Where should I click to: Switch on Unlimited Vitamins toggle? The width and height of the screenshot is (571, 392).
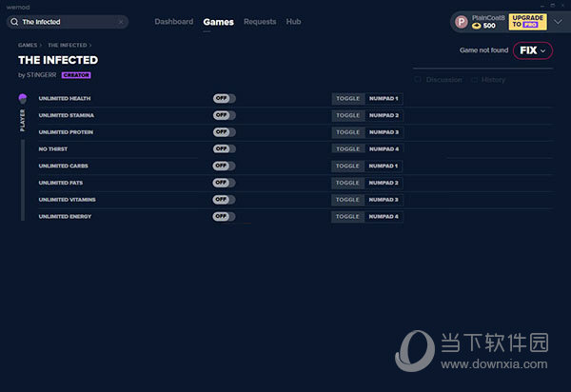click(224, 200)
